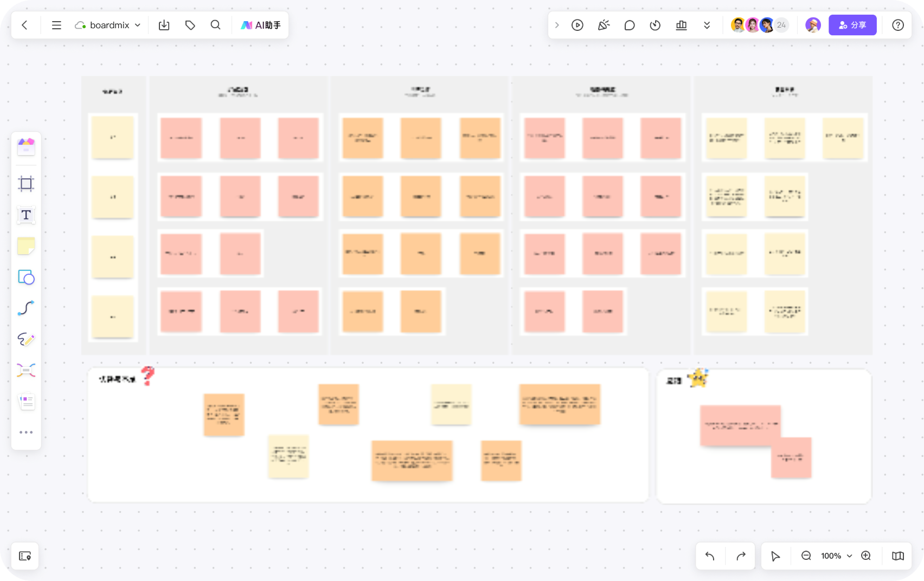Select the Text tool

26,215
